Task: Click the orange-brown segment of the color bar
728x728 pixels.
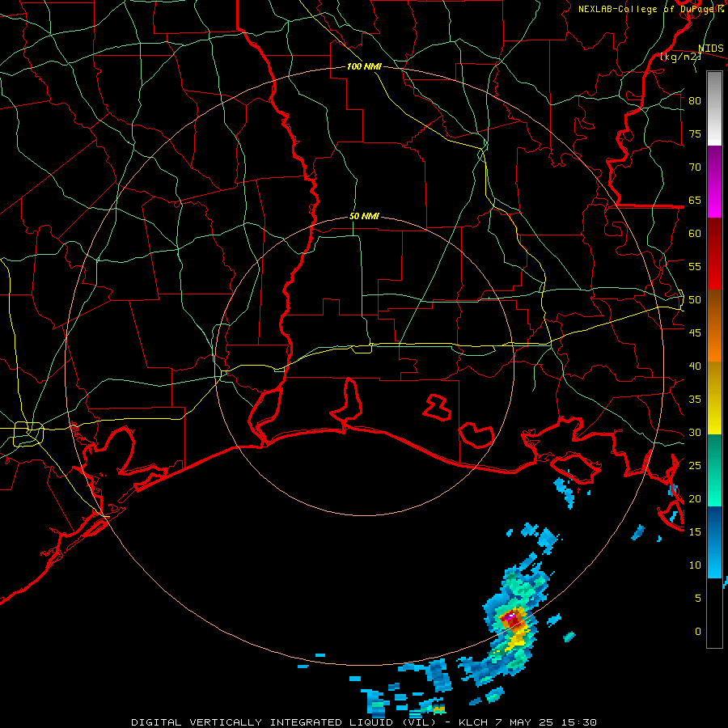Action: (714, 326)
